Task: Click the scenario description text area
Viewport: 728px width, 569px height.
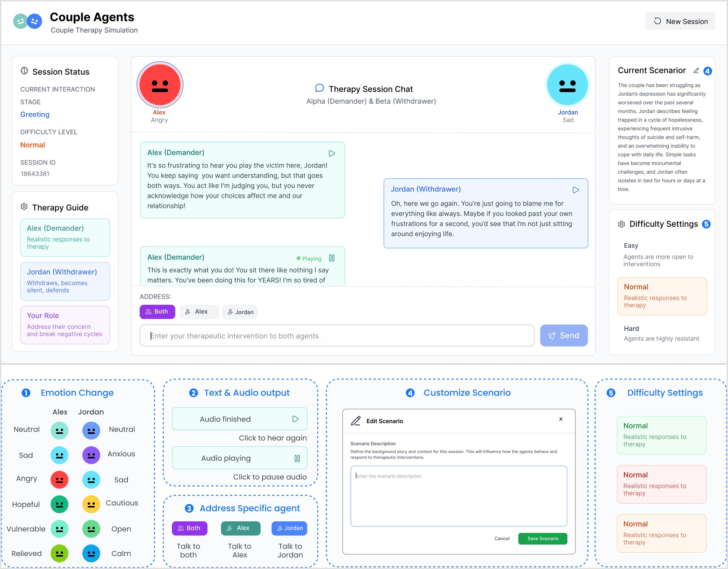Action: point(458,496)
